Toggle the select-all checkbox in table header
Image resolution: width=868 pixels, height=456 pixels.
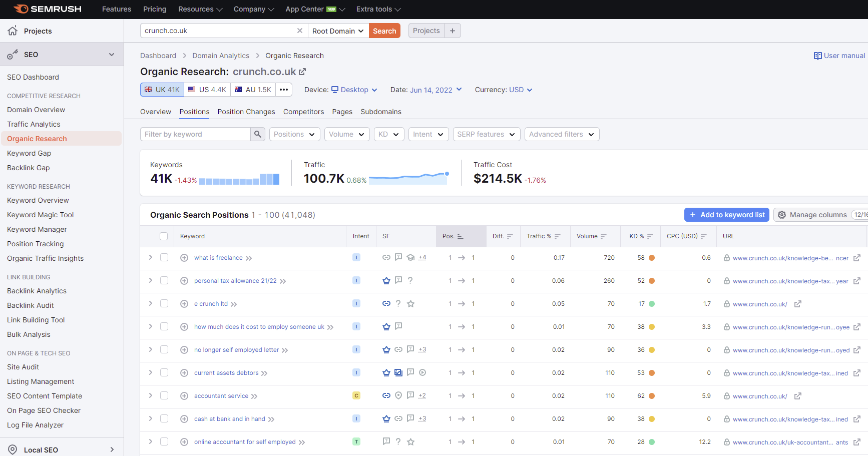coord(164,236)
